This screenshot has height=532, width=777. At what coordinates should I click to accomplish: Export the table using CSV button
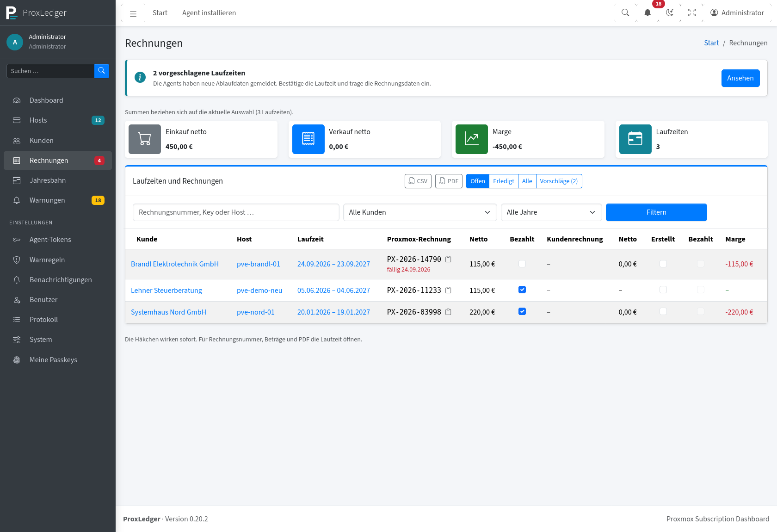tap(418, 181)
